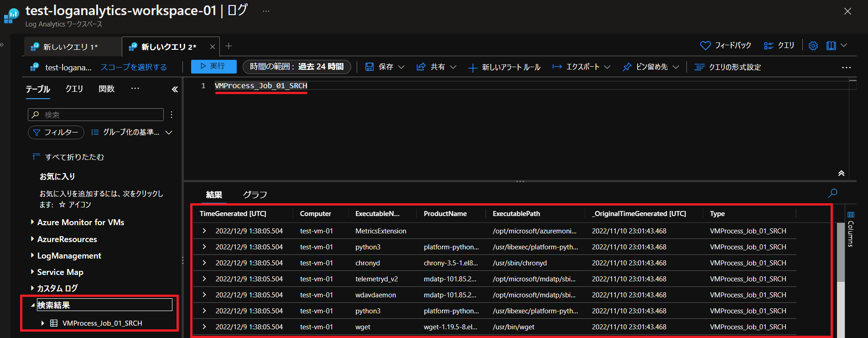This screenshot has height=338, width=868.
Task: Click the format query (クエリの形式設定) button
Action: (x=728, y=67)
